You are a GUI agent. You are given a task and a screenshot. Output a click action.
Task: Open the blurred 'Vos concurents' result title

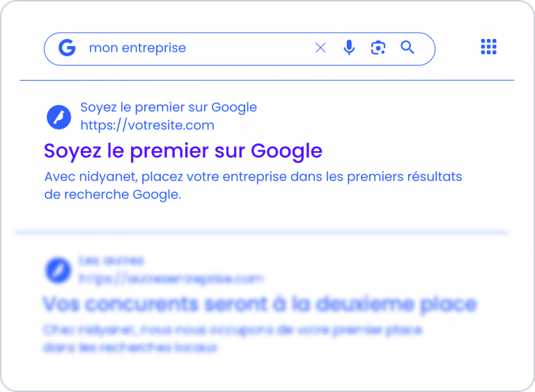[x=259, y=304]
